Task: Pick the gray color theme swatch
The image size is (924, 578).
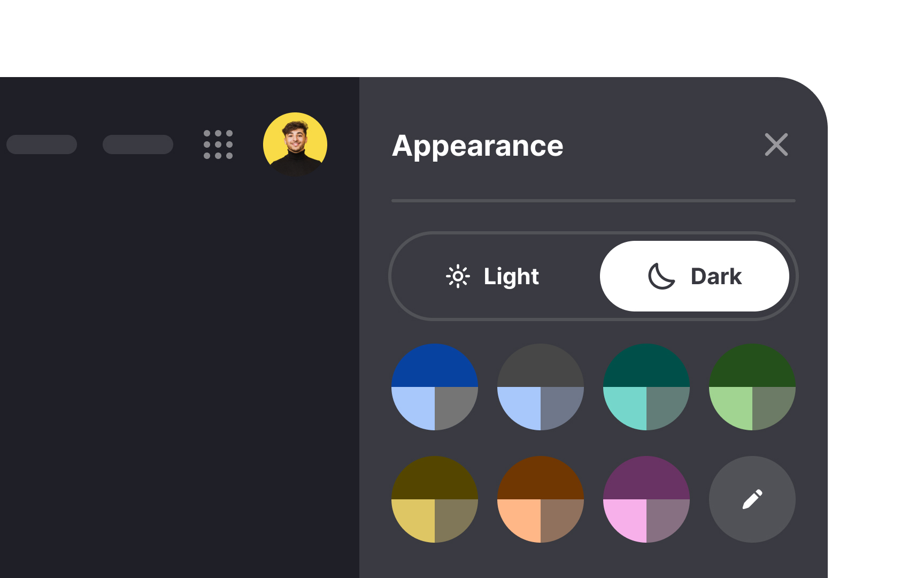Action: [541, 387]
